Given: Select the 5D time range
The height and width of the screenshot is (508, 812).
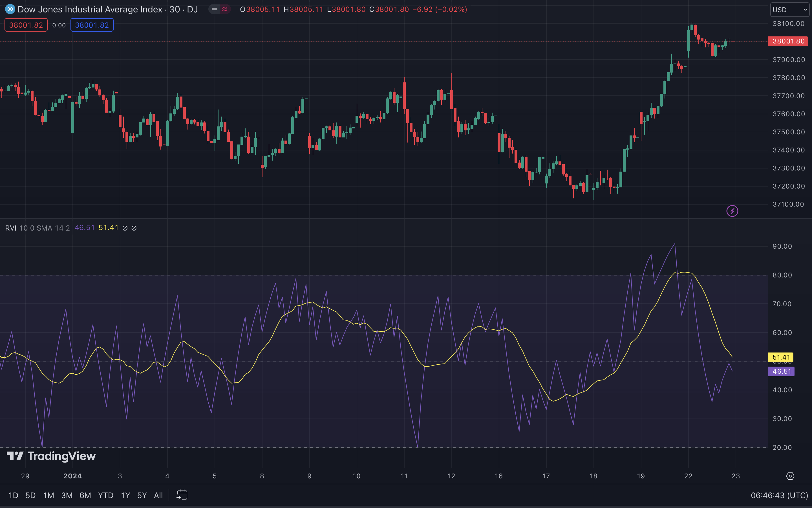Looking at the screenshot, I should (x=30, y=495).
